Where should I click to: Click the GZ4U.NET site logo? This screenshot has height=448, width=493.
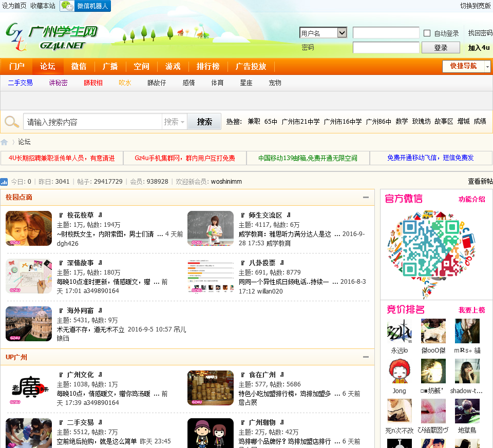[51, 37]
